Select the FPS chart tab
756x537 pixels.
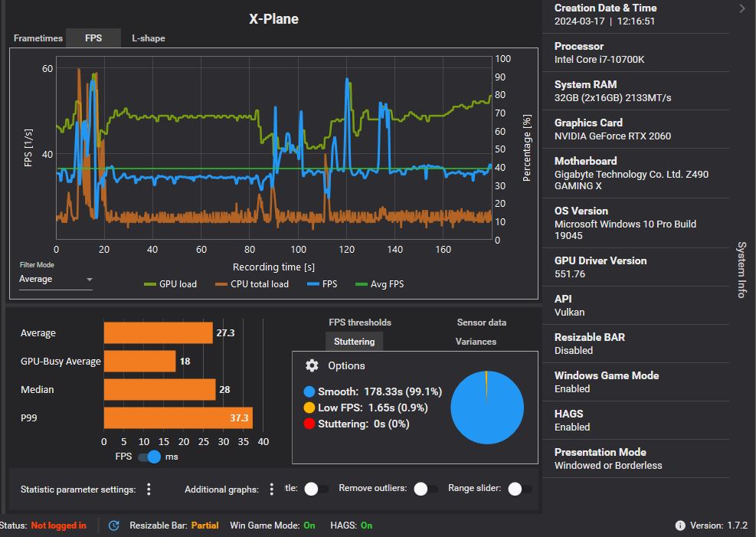(93, 38)
